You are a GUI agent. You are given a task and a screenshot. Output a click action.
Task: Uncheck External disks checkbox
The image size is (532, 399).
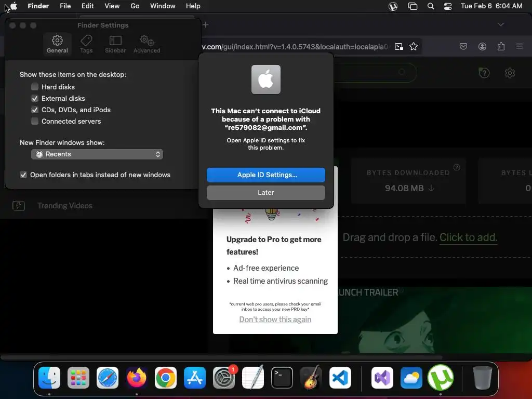pos(35,98)
